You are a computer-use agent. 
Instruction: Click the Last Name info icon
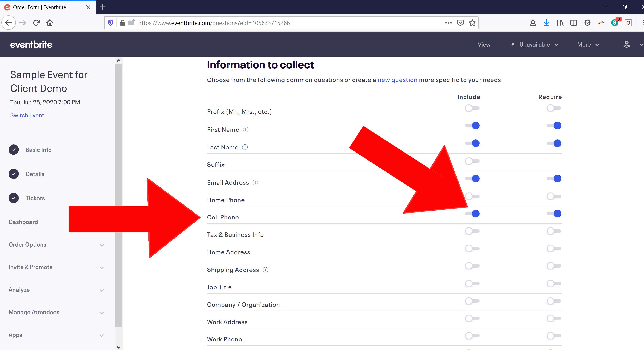pyautogui.click(x=245, y=147)
